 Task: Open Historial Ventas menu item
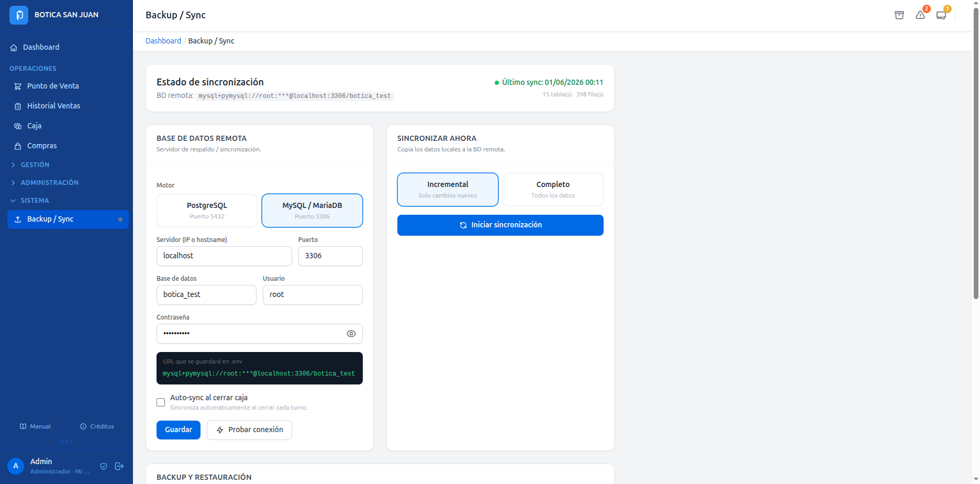point(68,106)
